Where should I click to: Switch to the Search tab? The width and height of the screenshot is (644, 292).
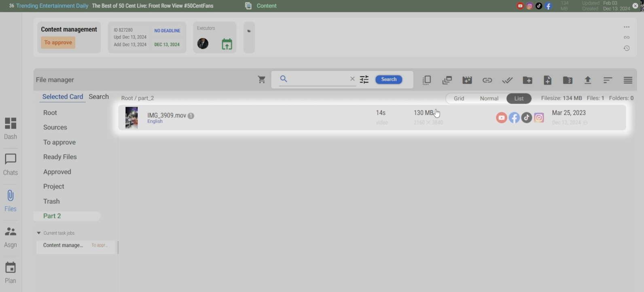pyautogui.click(x=99, y=97)
